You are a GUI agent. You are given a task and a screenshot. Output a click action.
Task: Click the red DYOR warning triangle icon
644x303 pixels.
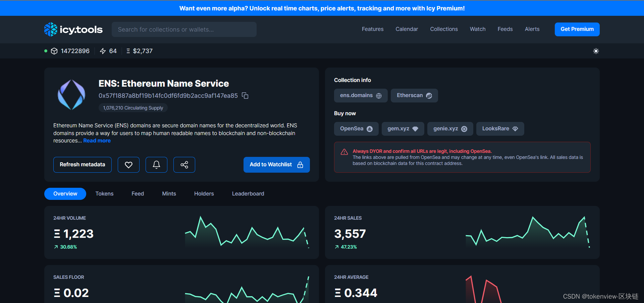coord(344,152)
